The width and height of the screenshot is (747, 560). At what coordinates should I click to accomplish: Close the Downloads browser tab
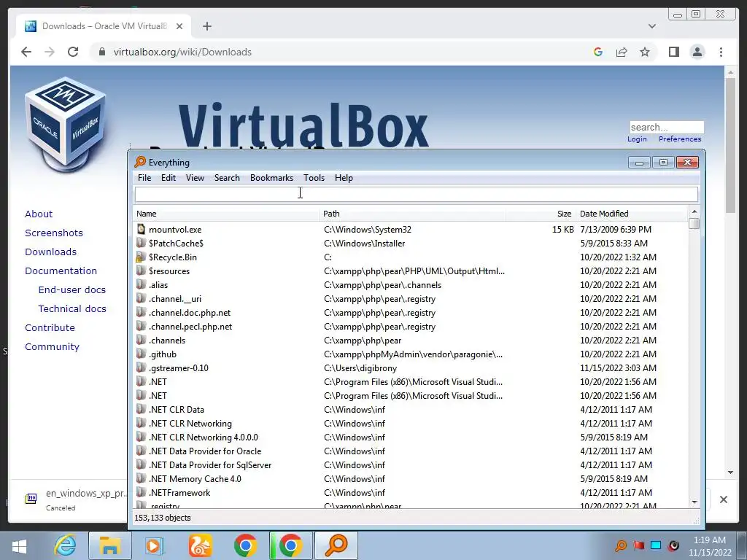[x=179, y=26]
